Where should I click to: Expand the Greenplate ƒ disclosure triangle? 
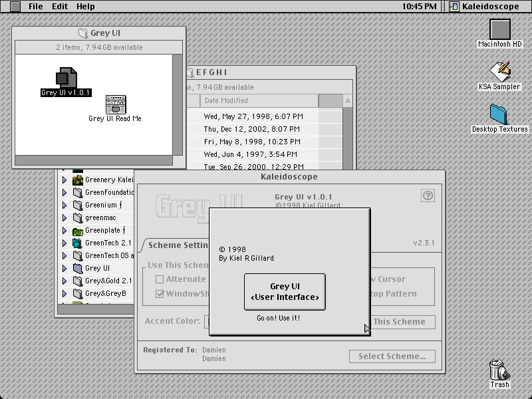(x=65, y=231)
